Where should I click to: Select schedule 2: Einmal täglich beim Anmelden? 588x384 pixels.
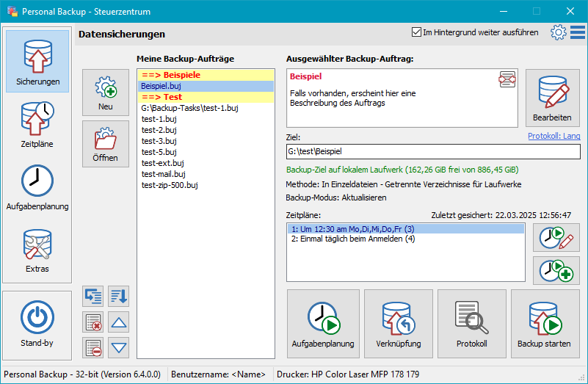[406, 239]
